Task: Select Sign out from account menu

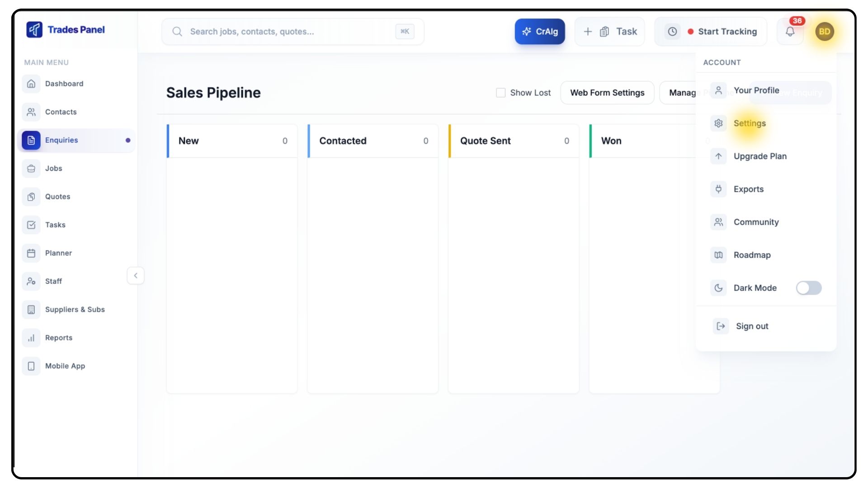Action: point(751,326)
